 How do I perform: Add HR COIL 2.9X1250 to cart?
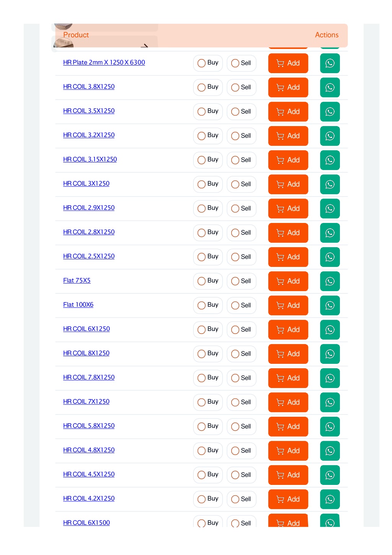288,208
